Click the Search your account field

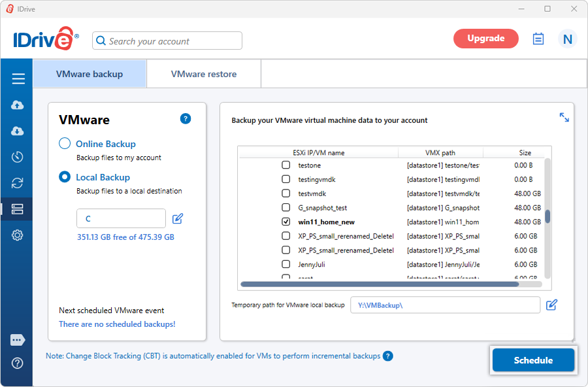(167, 41)
